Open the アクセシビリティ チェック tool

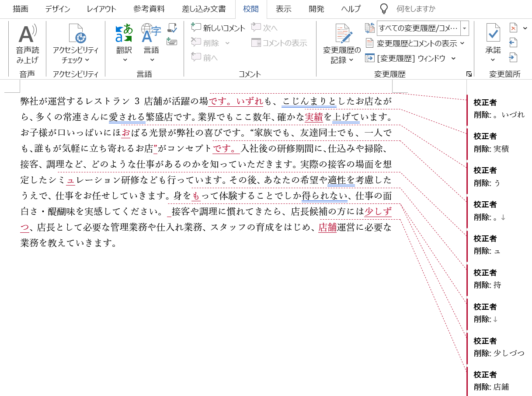76,35
